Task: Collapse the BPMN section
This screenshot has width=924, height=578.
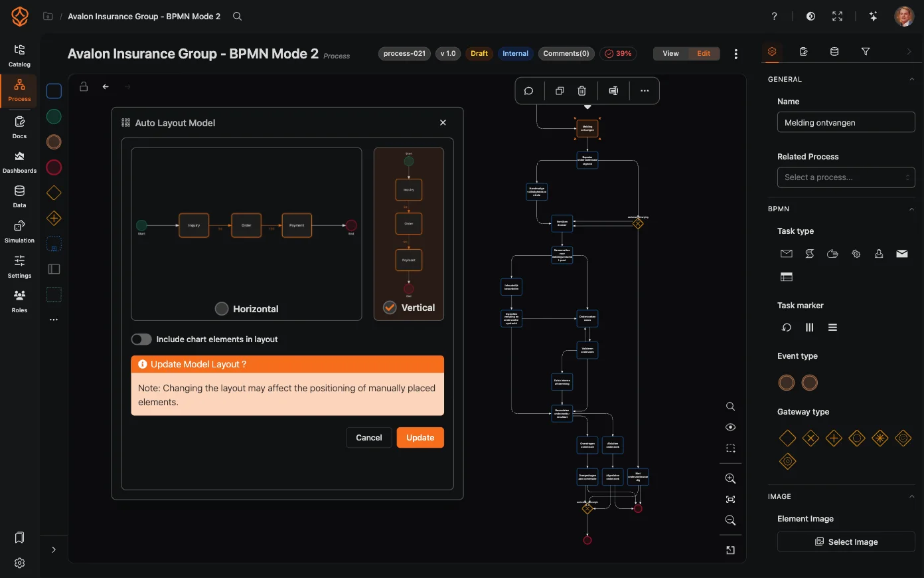Action: pos(911,209)
